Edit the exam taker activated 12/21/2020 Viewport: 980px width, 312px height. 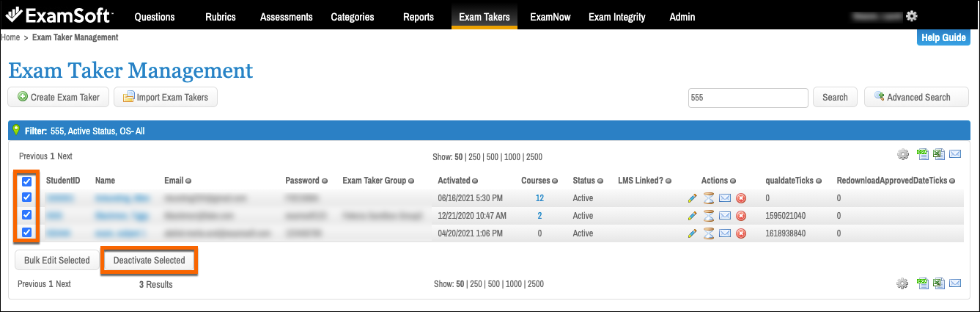(693, 216)
